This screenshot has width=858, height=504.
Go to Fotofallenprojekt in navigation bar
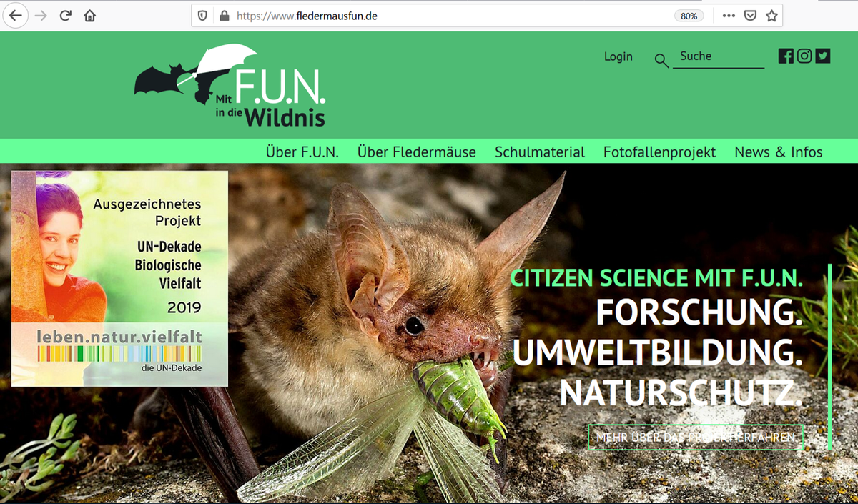(x=659, y=152)
